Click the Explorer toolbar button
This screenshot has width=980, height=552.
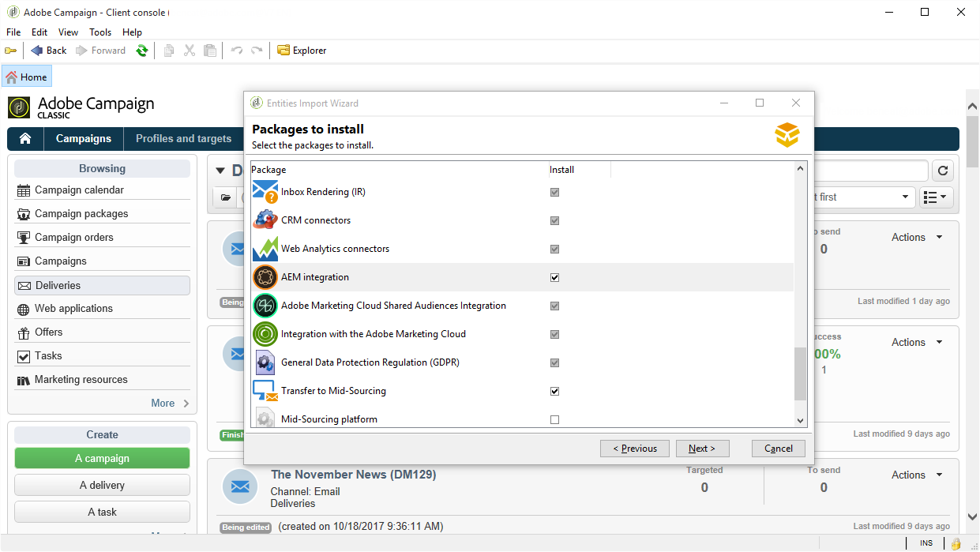coord(302,51)
